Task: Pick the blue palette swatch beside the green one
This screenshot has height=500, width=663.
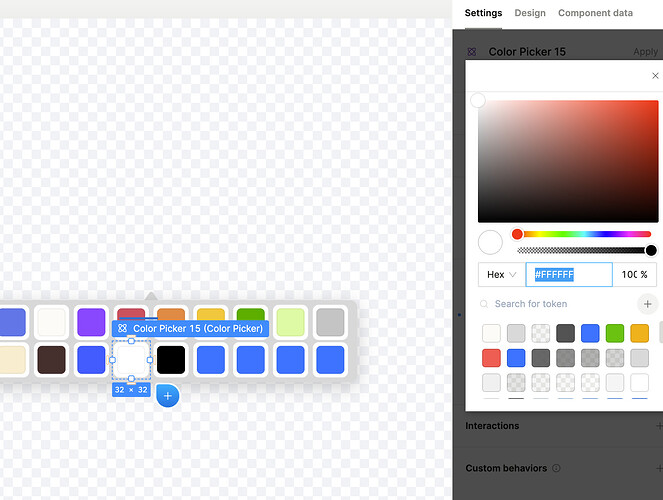Action: click(x=590, y=333)
